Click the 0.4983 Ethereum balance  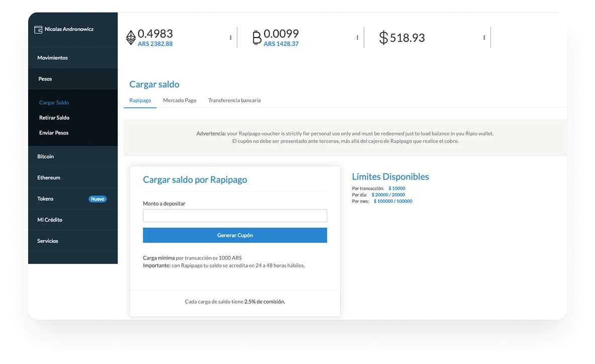click(x=155, y=34)
